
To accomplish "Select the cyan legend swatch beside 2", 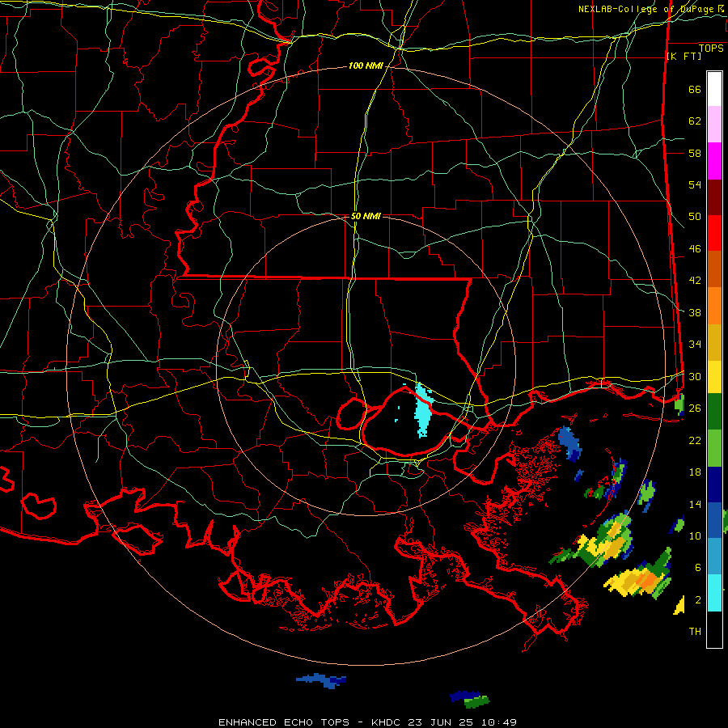I will tap(714, 593).
